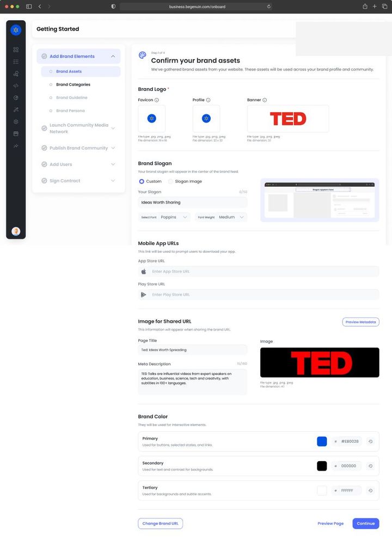392x538 pixels.
Task: Open a new browser tab with plus icon
Action: pos(375,7)
